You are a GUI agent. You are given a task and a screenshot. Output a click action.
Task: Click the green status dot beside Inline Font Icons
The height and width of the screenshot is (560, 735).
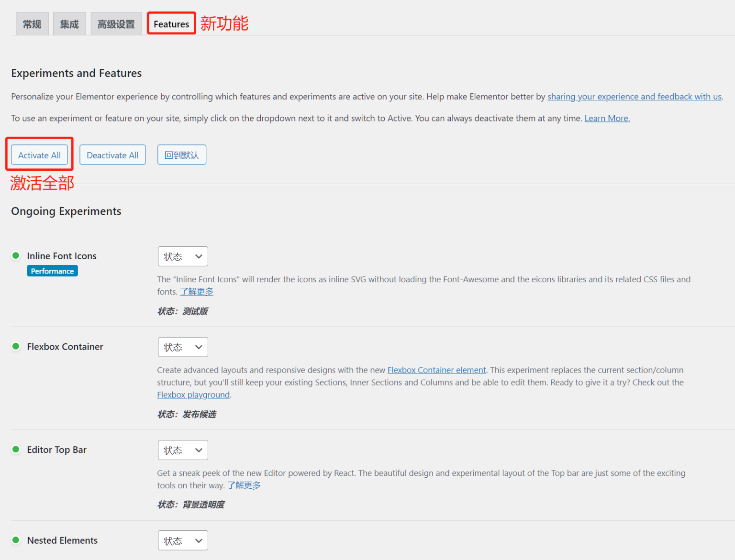click(x=16, y=255)
